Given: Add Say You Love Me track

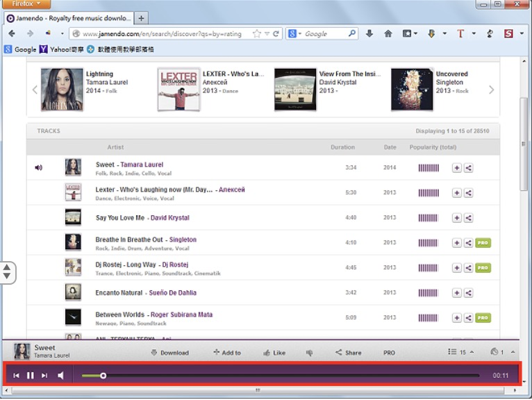Looking at the screenshot, I should [457, 218].
